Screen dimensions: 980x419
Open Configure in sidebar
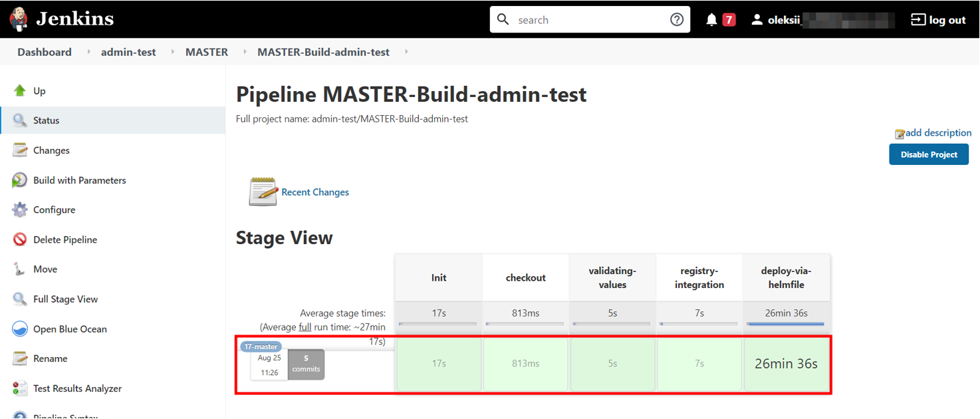54,209
